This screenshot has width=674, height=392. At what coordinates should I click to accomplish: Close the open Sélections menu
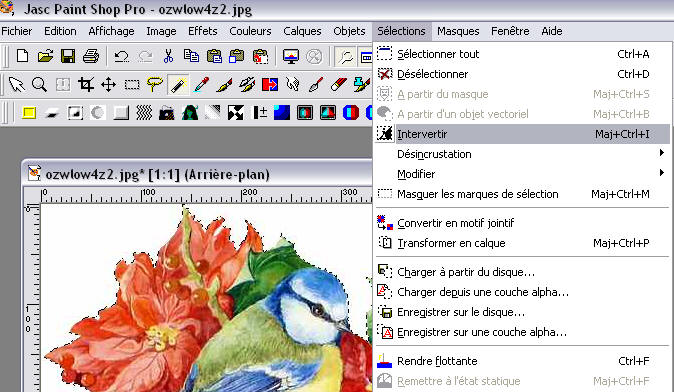tap(401, 31)
